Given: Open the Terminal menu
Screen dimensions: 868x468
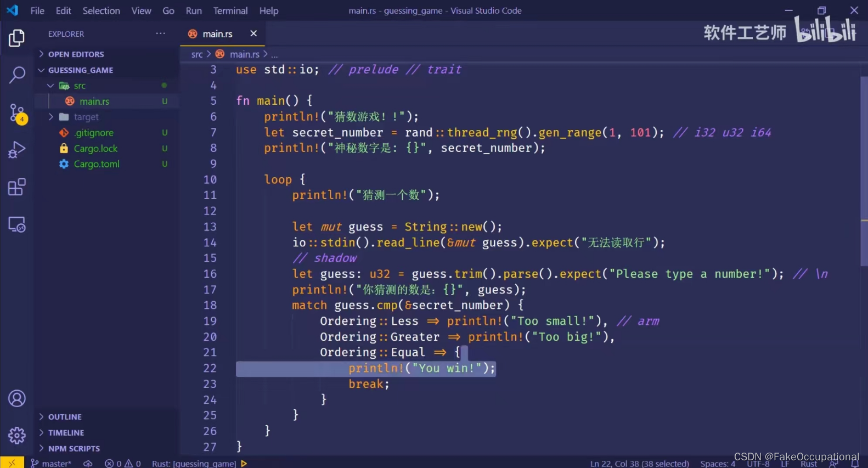Looking at the screenshot, I should 230,10.
